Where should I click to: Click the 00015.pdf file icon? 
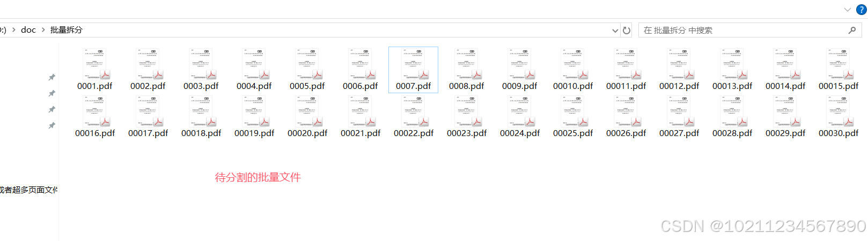[838, 64]
